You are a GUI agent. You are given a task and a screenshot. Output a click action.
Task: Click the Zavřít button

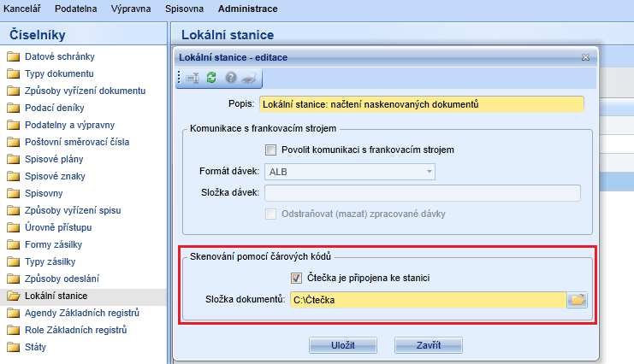click(429, 345)
